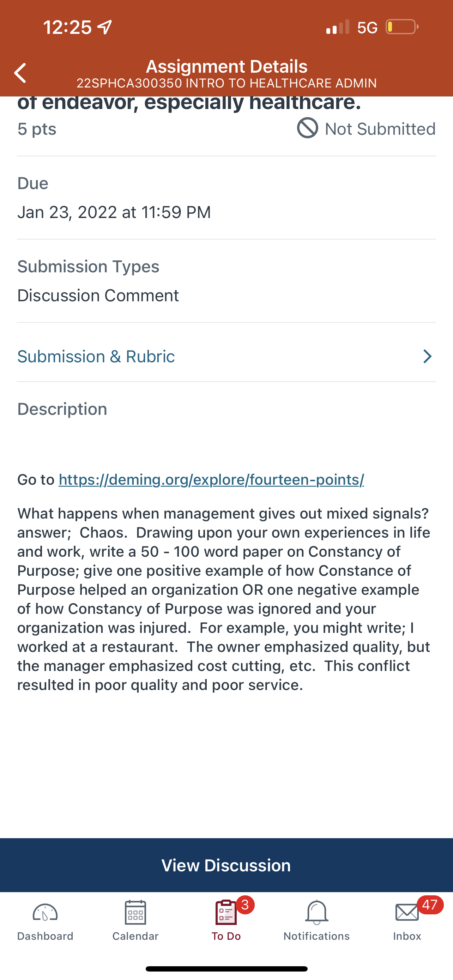This screenshot has width=453, height=980.
Task: Tap the location arrow in status bar
Action: 104,26
